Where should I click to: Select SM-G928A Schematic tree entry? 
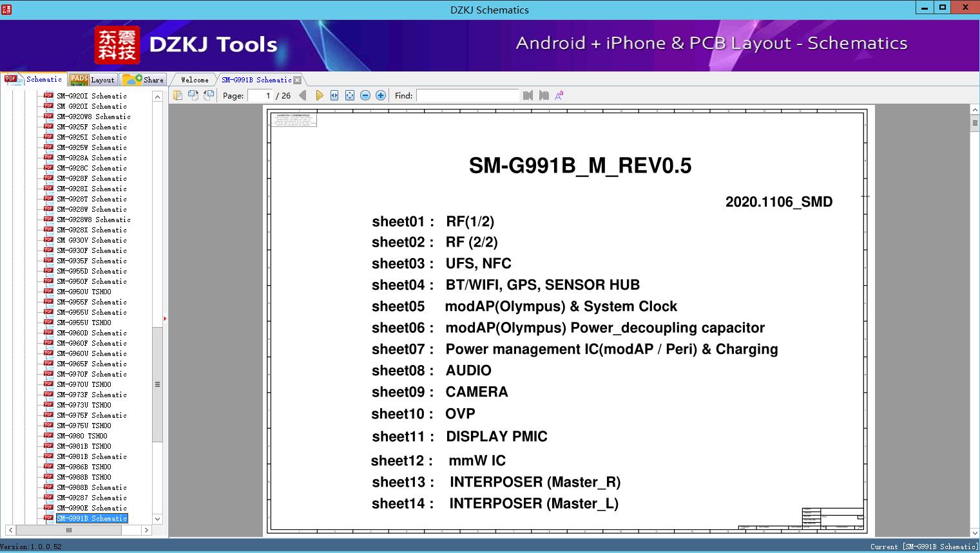(x=91, y=158)
